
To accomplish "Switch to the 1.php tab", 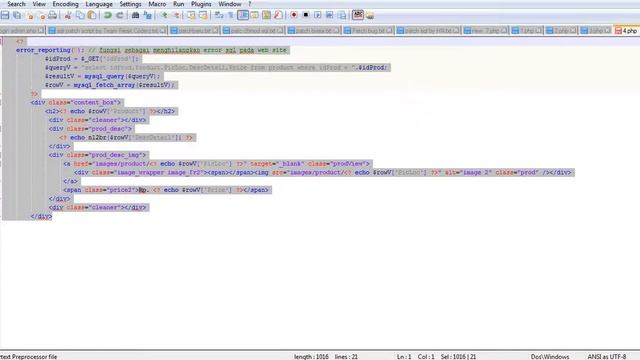I will pos(527,31).
